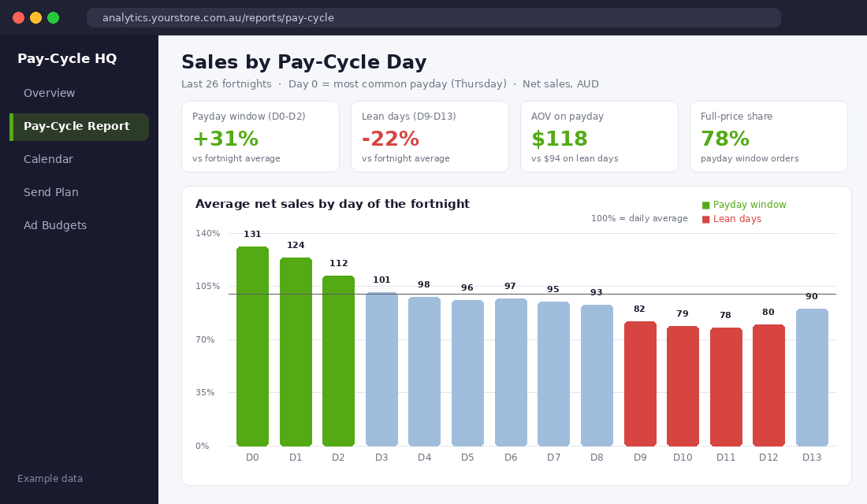Open the Full-price share 78% card
The height and width of the screenshot is (504, 867).
[768, 136]
